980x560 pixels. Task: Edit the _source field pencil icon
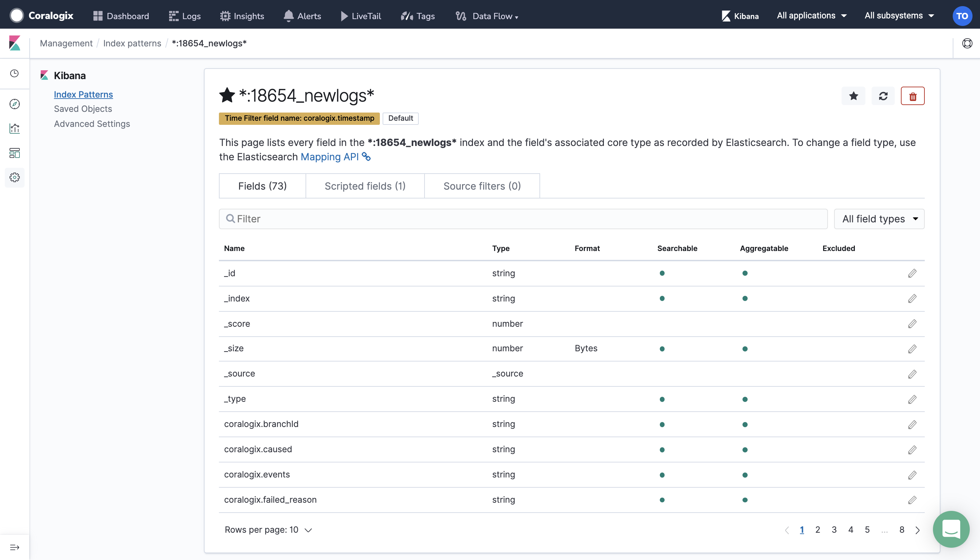(912, 374)
